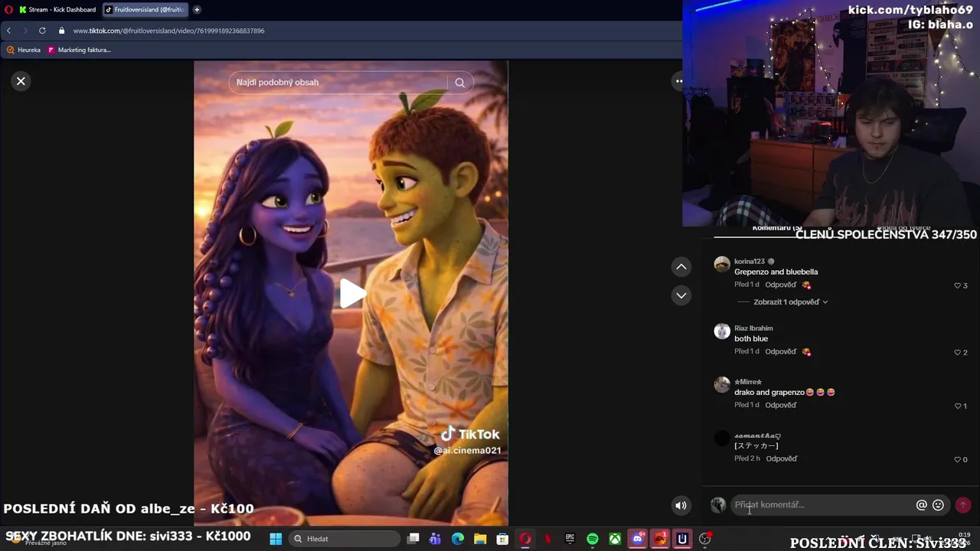980x551 pixels.
Task: Open OBS Studio from the taskbar
Action: (704, 539)
